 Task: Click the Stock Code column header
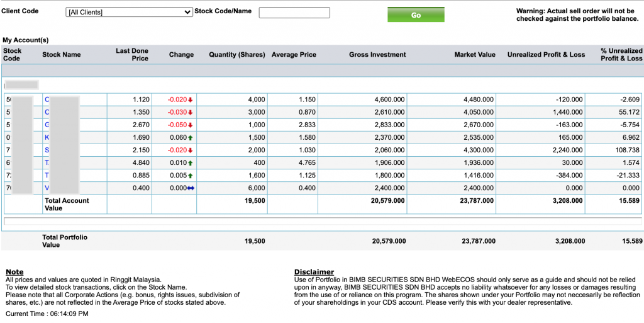[13, 54]
